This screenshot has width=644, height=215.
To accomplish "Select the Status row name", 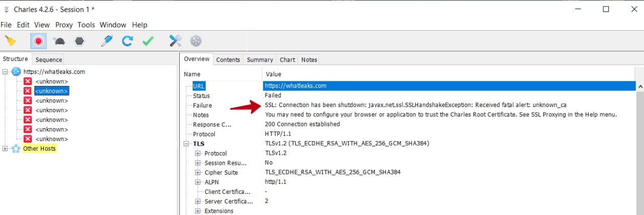I will pyautogui.click(x=201, y=95).
